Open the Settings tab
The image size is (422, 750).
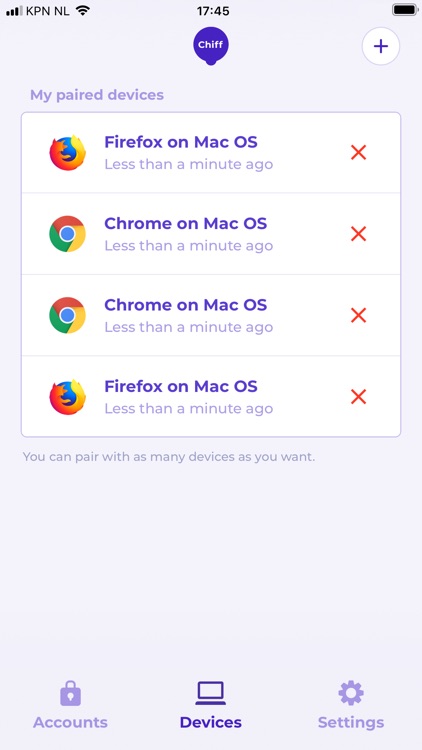(351, 705)
